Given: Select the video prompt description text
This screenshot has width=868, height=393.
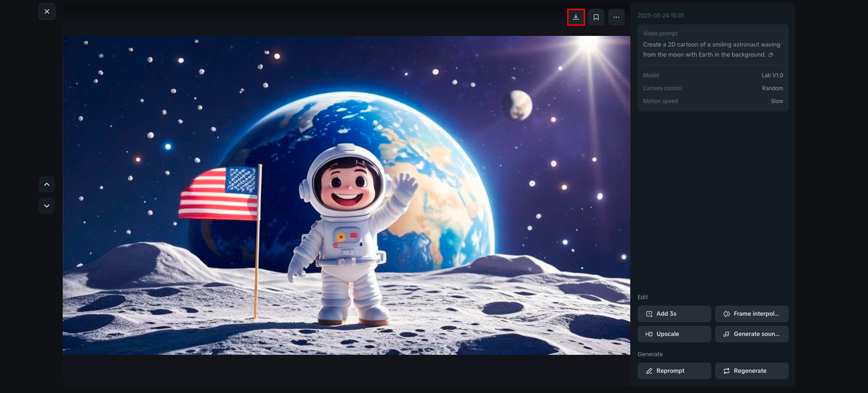Looking at the screenshot, I should 712,50.
